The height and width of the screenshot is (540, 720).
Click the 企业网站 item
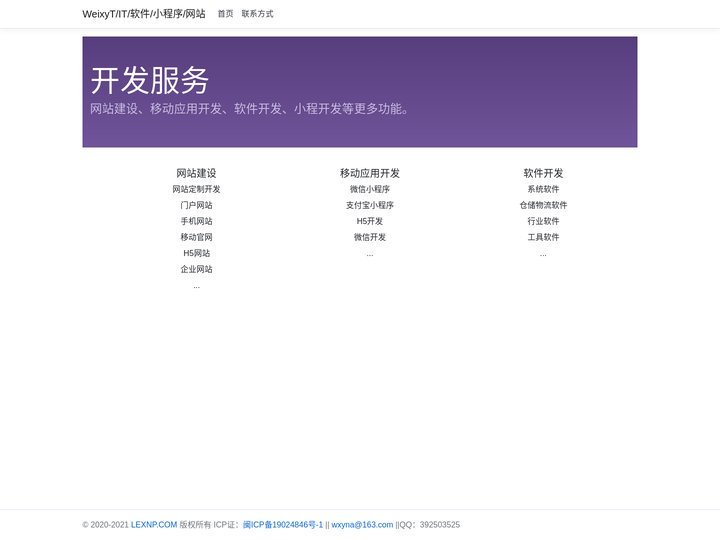pyautogui.click(x=196, y=269)
